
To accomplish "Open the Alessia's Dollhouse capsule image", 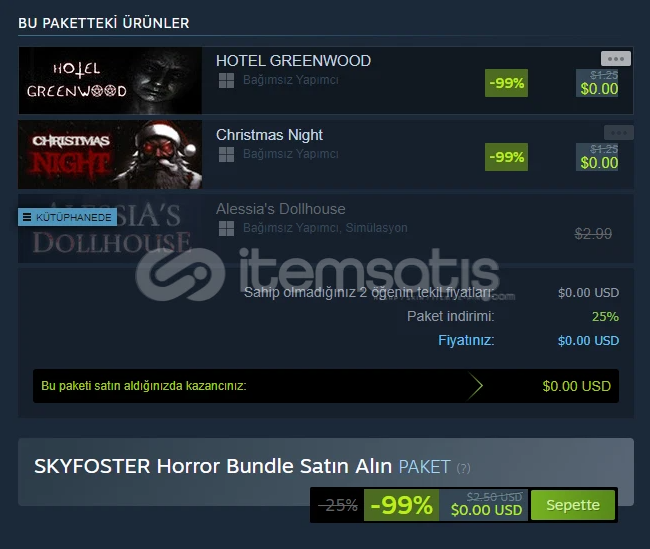I will [110, 228].
